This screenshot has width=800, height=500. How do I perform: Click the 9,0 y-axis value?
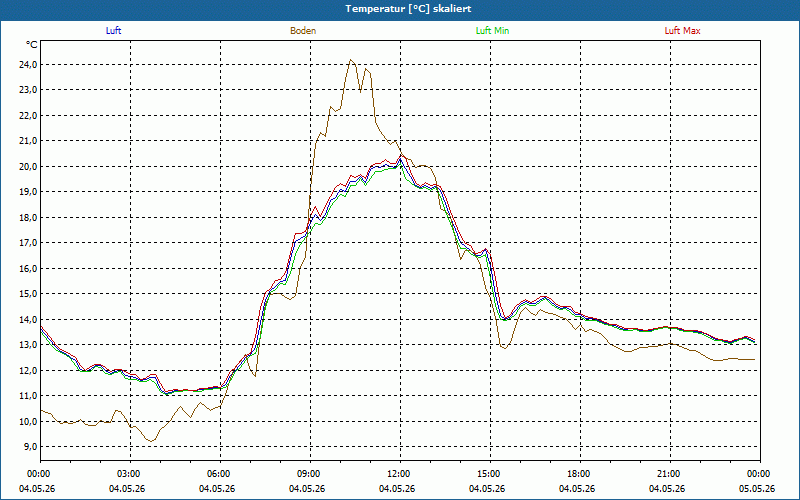pos(31,447)
